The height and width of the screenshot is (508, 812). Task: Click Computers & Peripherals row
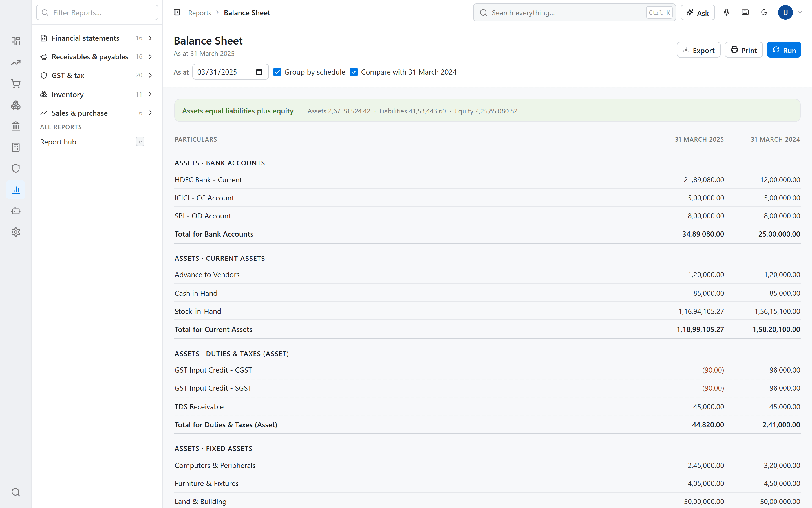(x=487, y=466)
